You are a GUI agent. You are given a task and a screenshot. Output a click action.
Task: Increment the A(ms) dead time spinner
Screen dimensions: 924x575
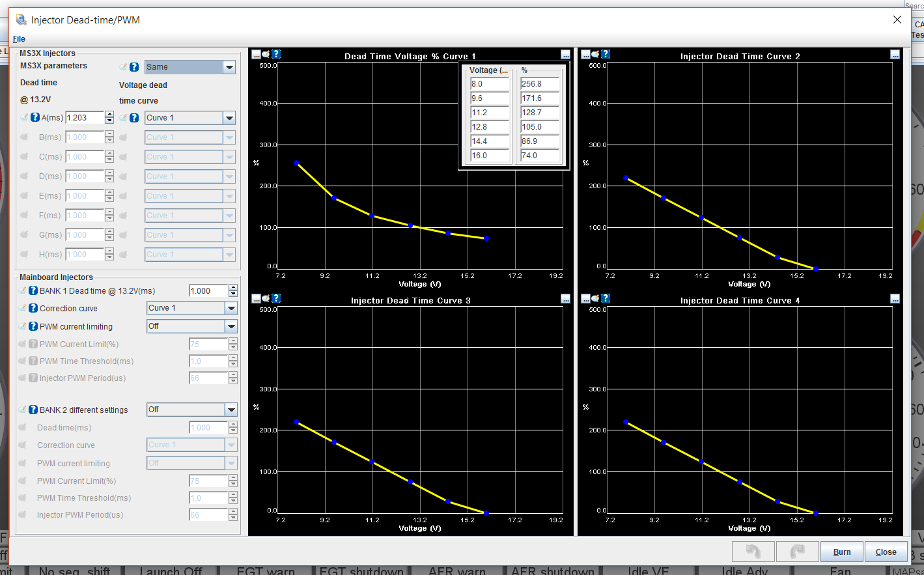point(109,115)
